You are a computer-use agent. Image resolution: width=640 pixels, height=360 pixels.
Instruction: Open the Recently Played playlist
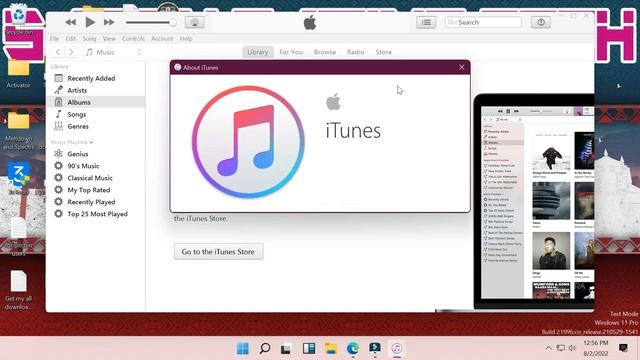pos(96,202)
